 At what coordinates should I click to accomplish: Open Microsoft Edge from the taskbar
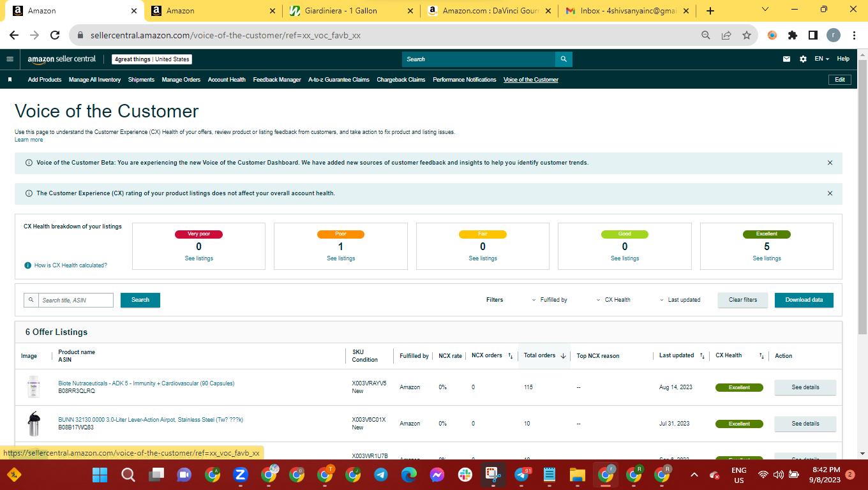coord(409,475)
